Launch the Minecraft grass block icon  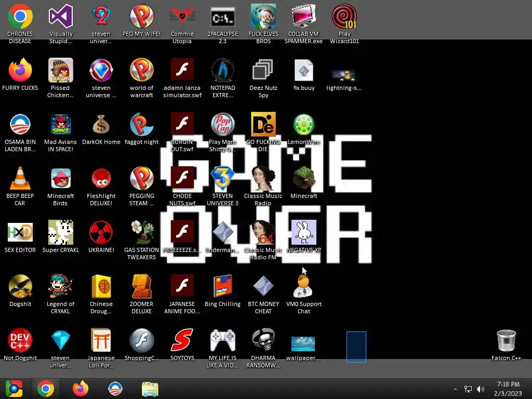303,178
